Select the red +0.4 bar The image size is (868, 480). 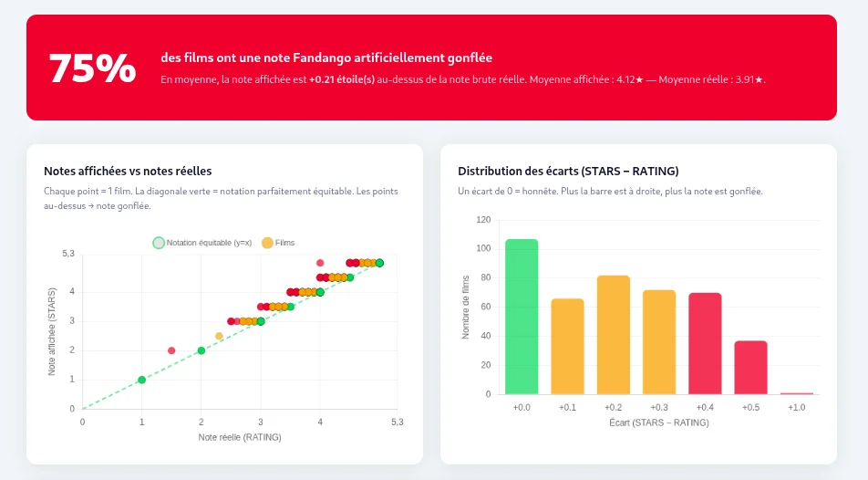click(705, 344)
